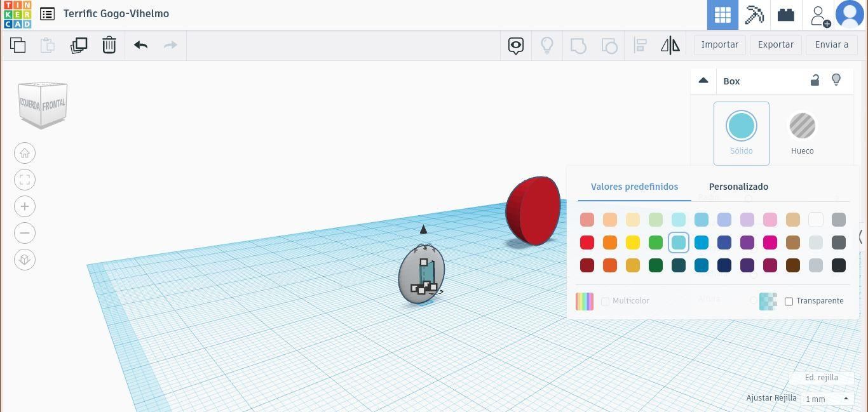Click the black cone height handle
This screenshot has width=868, height=412.
point(424,229)
